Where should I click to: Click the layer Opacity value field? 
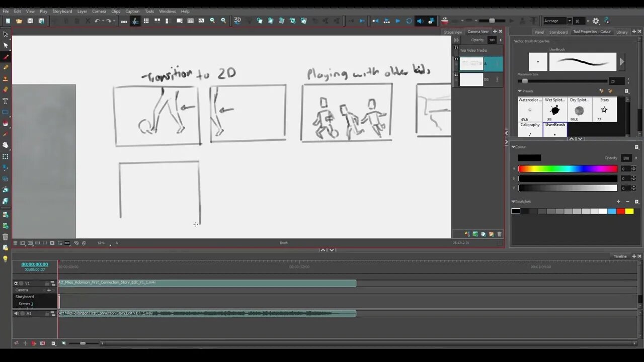click(492, 40)
